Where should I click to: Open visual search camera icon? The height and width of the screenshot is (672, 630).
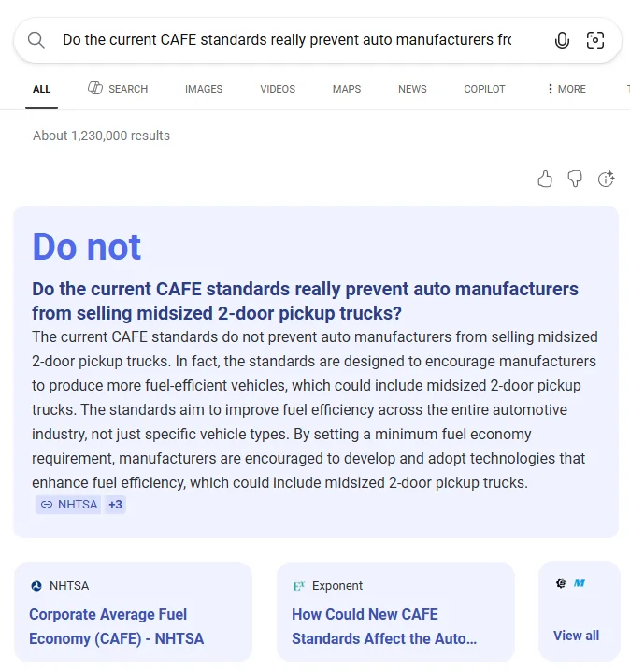[595, 40]
